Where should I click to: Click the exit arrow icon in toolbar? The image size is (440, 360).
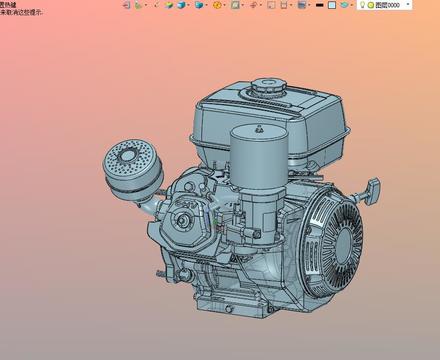(127, 5)
